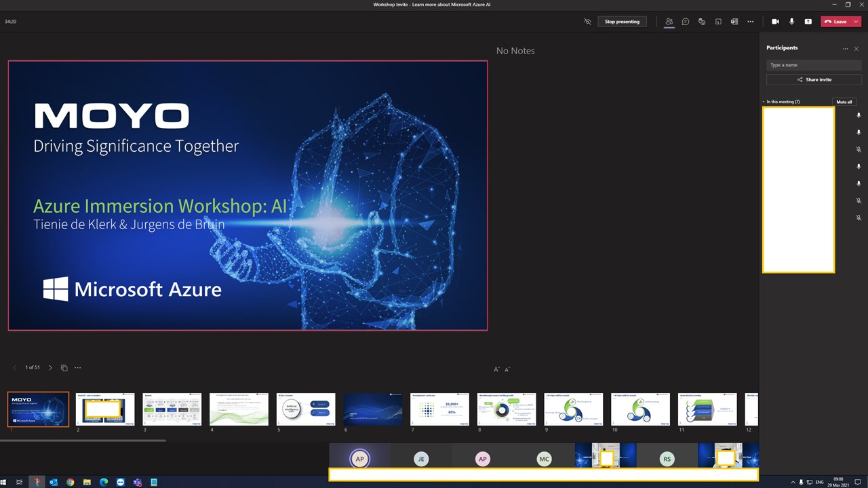Open the Windows notification center
The width and height of the screenshot is (868, 488).
tap(858, 483)
